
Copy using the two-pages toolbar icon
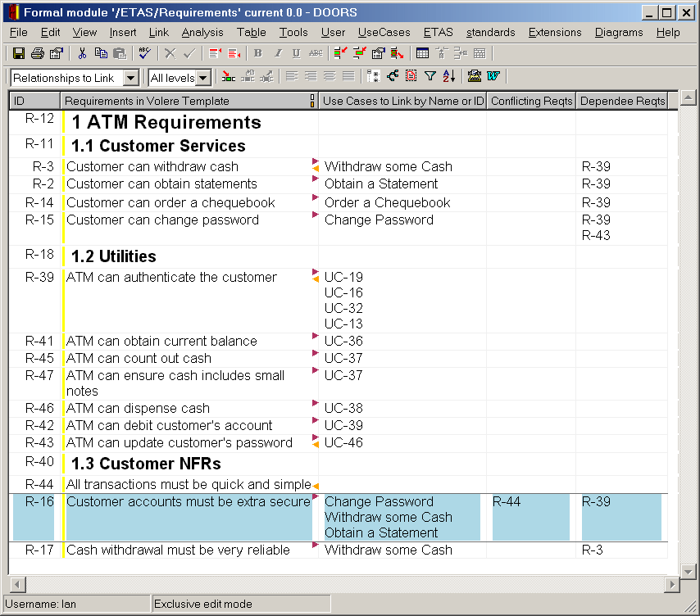tap(101, 53)
